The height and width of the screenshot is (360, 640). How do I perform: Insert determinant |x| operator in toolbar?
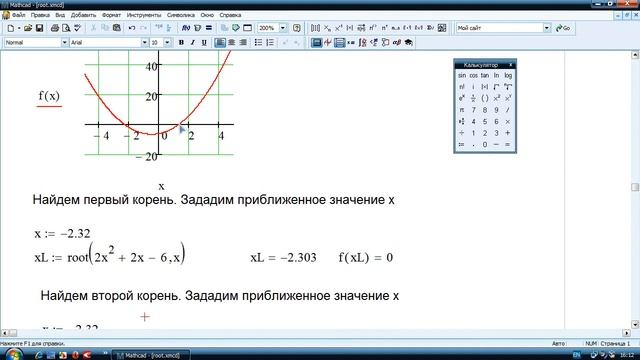[x=350, y=28]
